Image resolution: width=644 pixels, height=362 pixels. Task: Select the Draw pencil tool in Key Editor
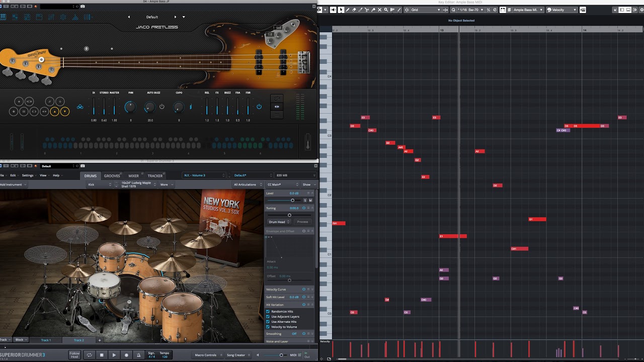coord(348,10)
